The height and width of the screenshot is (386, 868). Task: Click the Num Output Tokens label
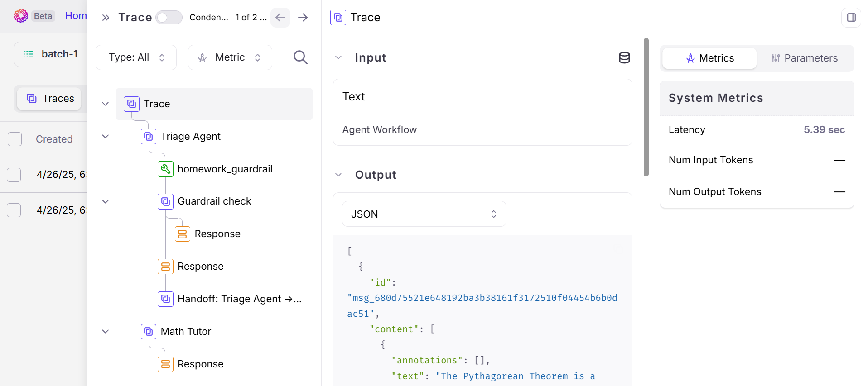(715, 192)
